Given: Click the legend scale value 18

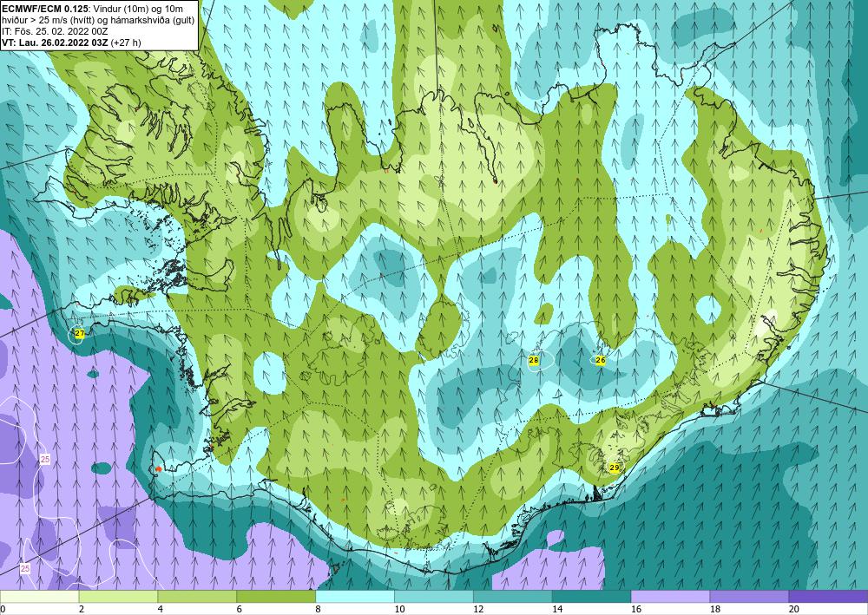Looking at the screenshot, I should click(x=714, y=610).
